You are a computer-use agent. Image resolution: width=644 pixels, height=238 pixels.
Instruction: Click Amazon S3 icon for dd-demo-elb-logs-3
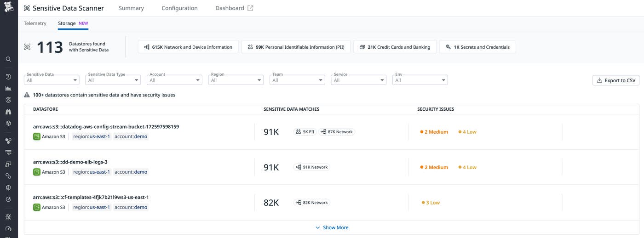click(37, 172)
